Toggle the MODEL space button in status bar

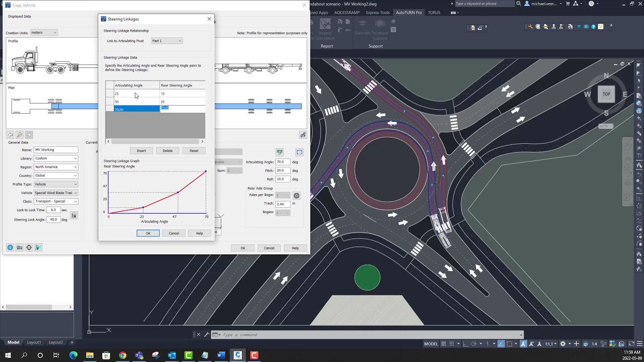tap(431, 344)
